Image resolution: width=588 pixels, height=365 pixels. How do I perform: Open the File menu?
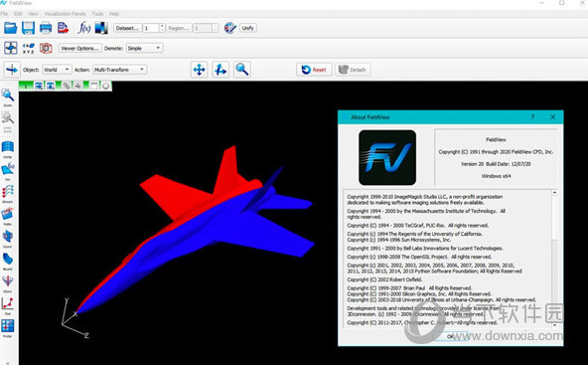click(4, 14)
